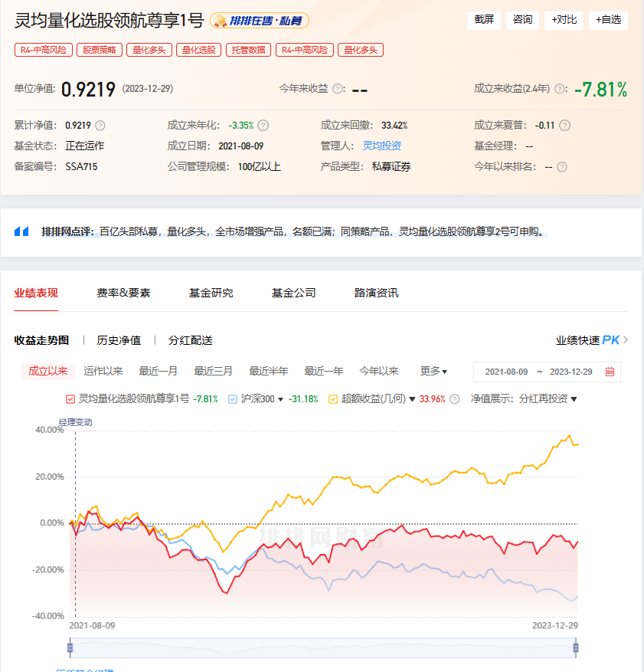
Task: Switch to the 基金研究 tab
Action: (211, 293)
